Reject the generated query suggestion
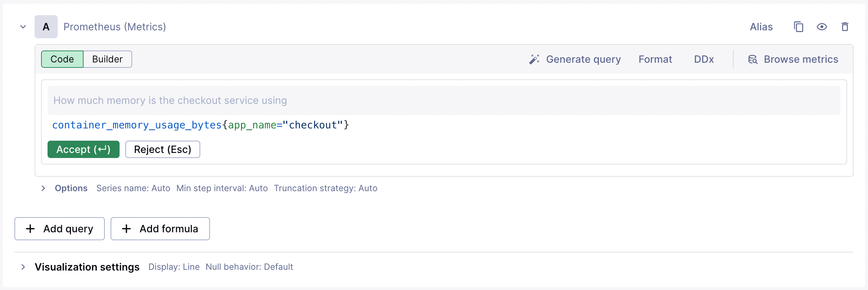This screenshot has height=290, width=868. click(x=162, y=149)
